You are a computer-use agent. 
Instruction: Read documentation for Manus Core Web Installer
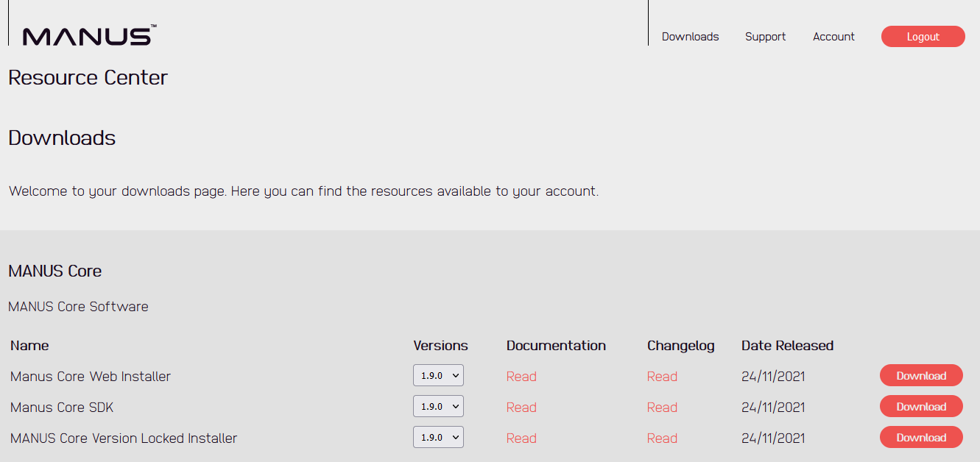(521, 377)
